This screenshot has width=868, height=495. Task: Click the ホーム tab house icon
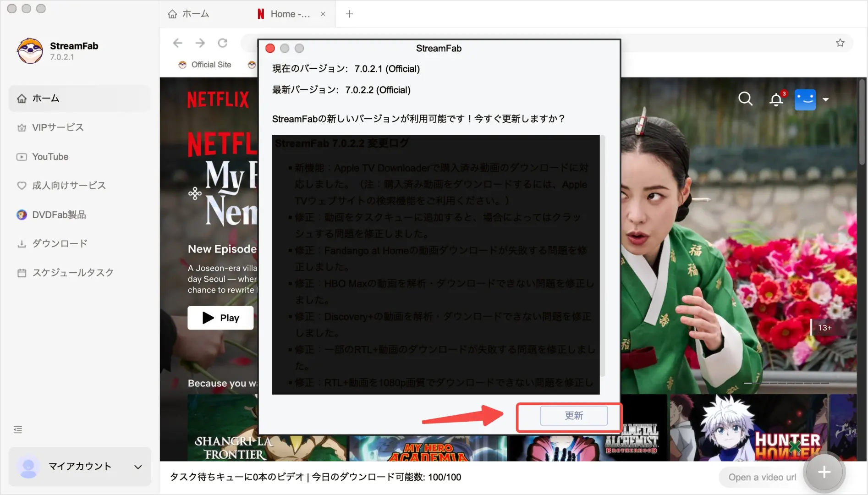click(x=172, y=14)
